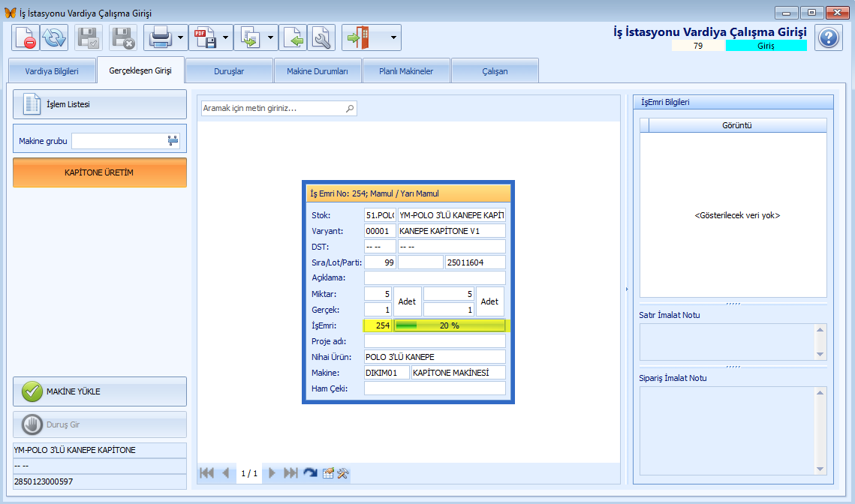The height and width of the screenshot is (504, 855).
Task: Click the search text box
Action: (272, 109)
